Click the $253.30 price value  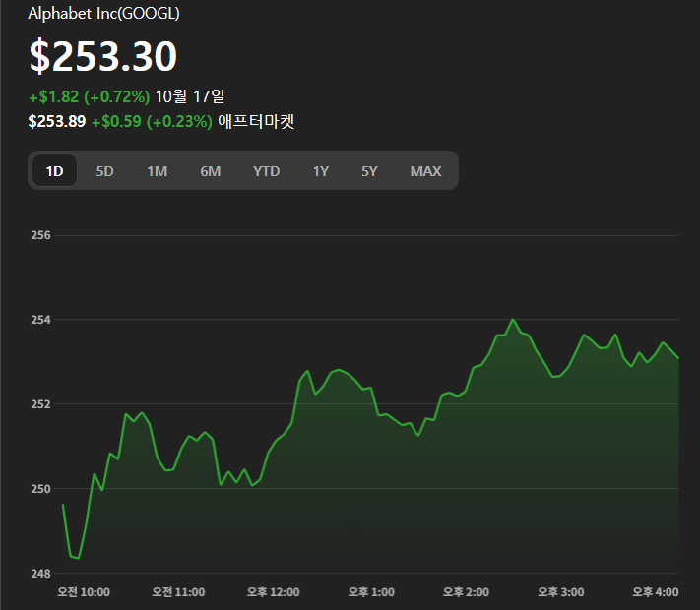pyautogui.click(x=103, y=56)
